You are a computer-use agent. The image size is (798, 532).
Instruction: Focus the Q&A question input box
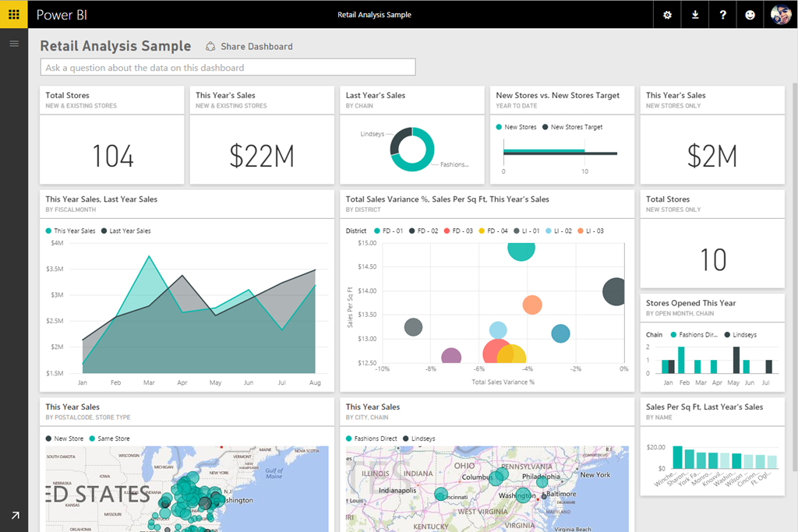[x=228, y=68]
